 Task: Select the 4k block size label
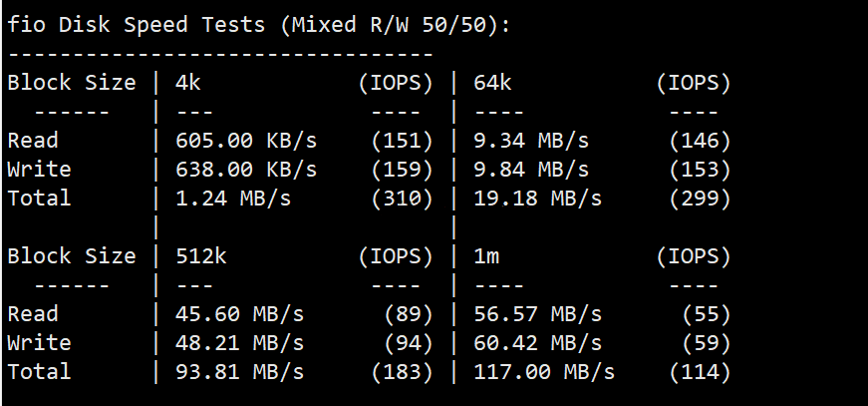point(188,83)
